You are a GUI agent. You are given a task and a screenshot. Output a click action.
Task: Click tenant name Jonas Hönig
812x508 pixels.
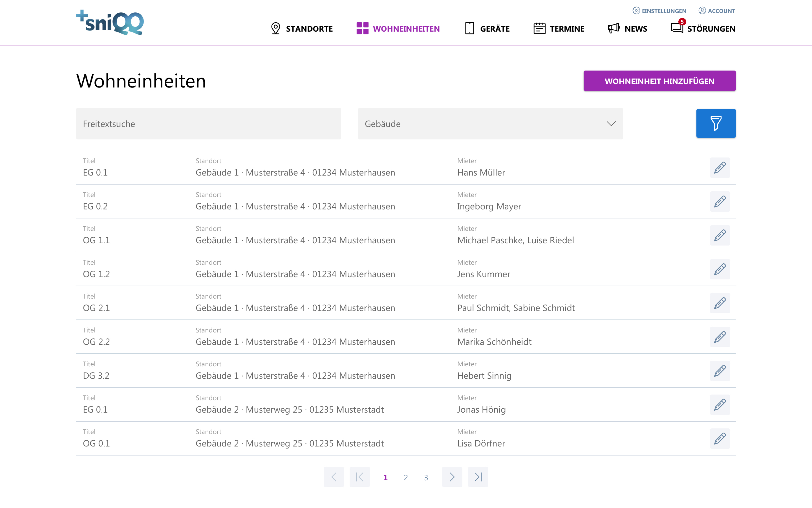click(x=481, y=410)
